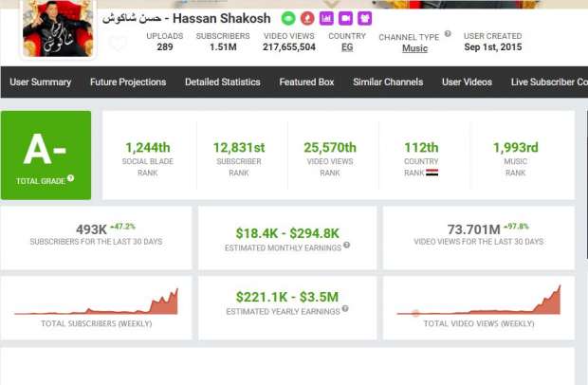Viewport: 588px width, 385px height.
Task: Click the Total Grade help icon
Action: click(x=71, y=178)
